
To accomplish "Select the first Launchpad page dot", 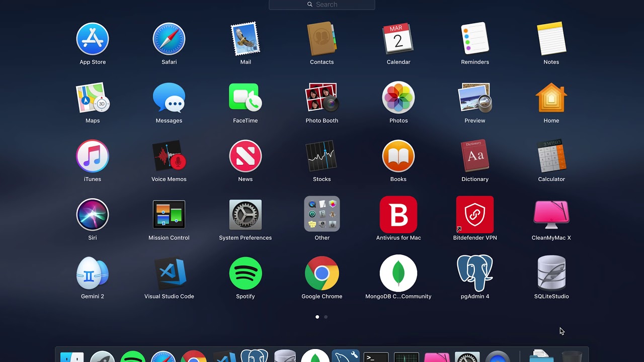I will tap(317, 317).
